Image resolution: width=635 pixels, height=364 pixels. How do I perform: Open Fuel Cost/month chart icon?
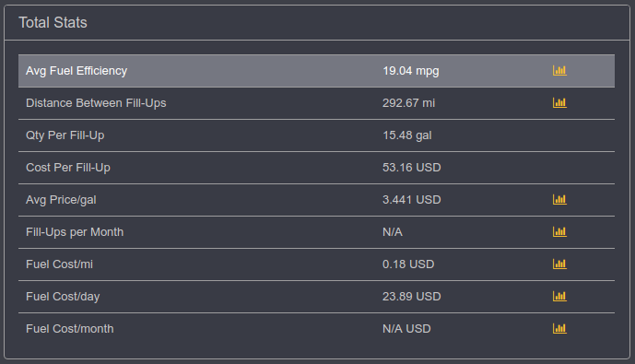pos(559,328)
